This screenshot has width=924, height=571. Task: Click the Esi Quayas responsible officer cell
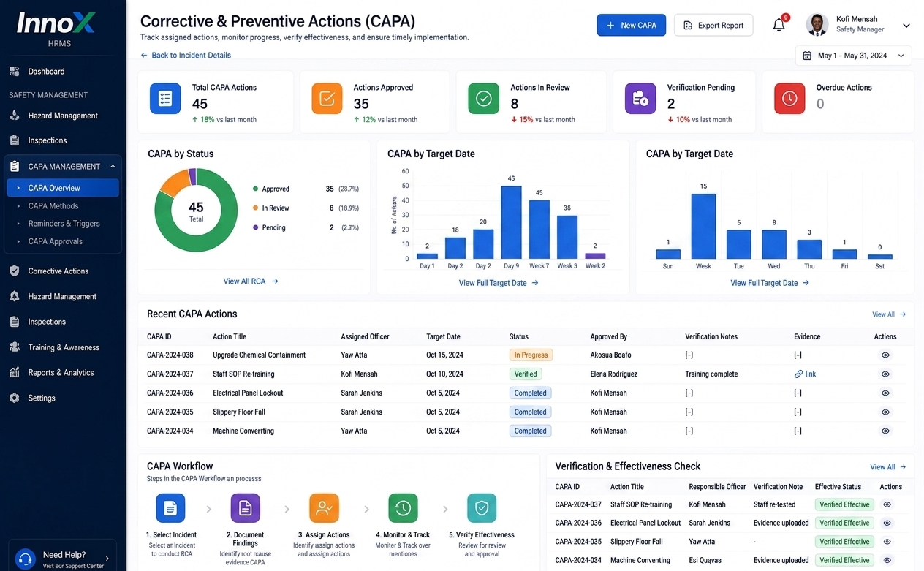(706, 561)
